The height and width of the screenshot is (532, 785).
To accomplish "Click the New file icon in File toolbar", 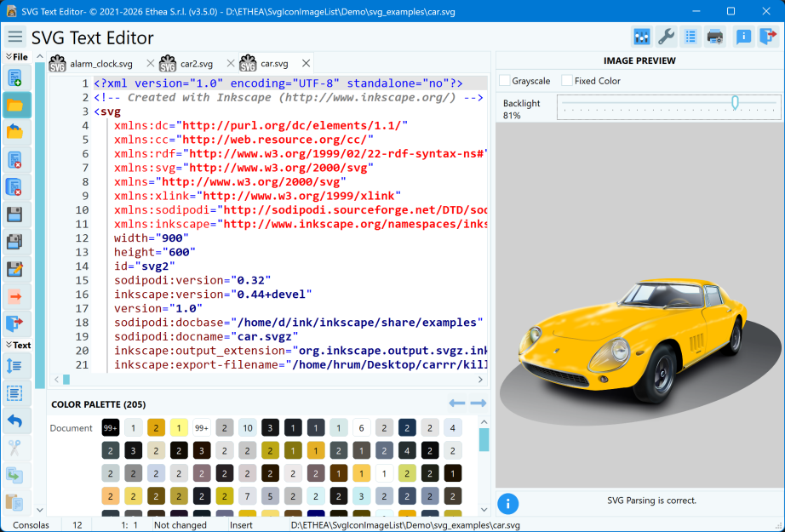I will tap(15, 78).
